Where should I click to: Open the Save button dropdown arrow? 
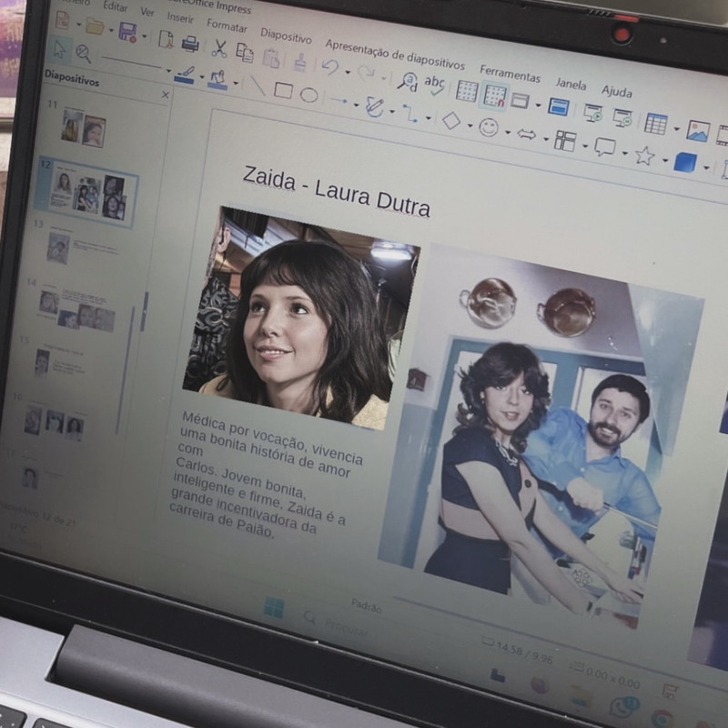pos(145,36)
